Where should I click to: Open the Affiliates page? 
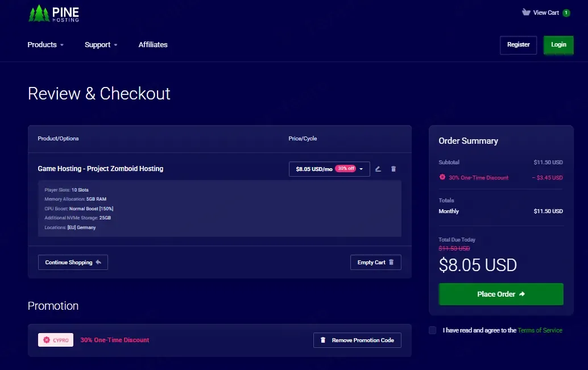(153, 44)
